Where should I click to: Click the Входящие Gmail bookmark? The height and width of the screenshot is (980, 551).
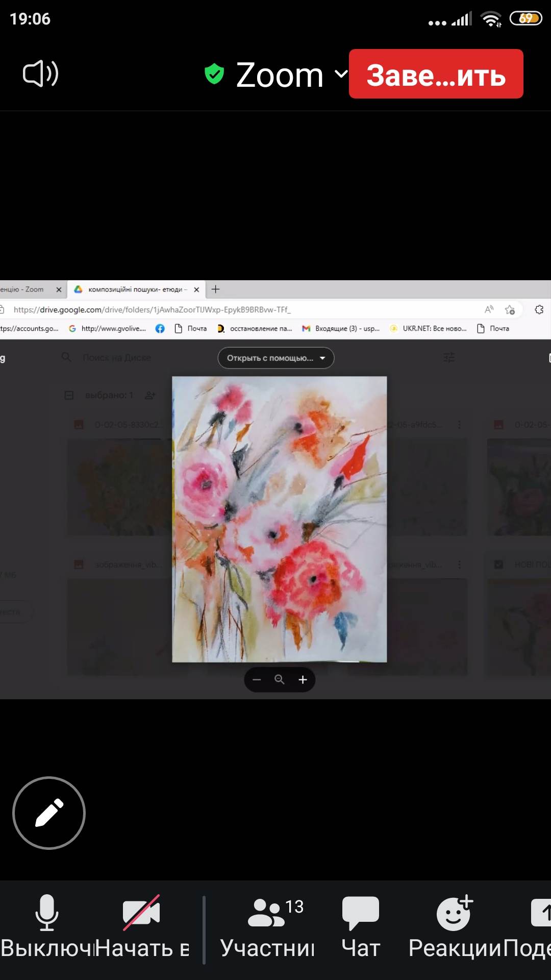tap(341, 329)
